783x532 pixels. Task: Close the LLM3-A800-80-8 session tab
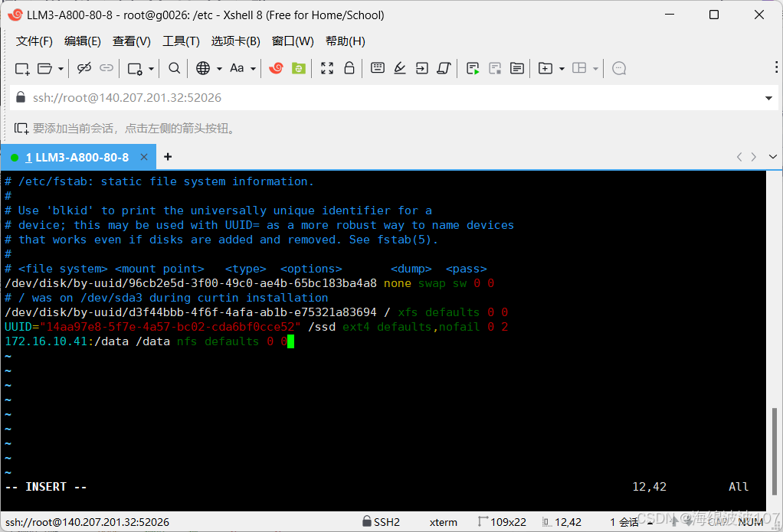pyautogui.click(x=144, y=157)
